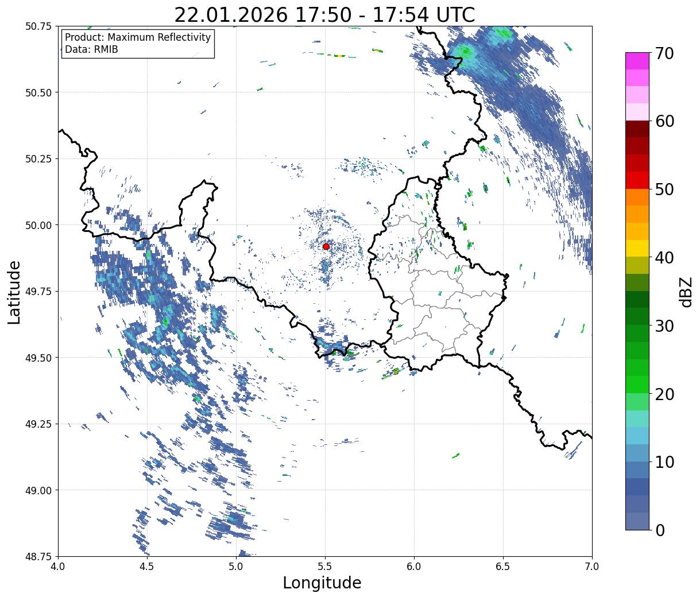The image size is (700, 597).
Task: Click latitude tick label 49.00
Action: pyautogui.click(x=38, y=490)
